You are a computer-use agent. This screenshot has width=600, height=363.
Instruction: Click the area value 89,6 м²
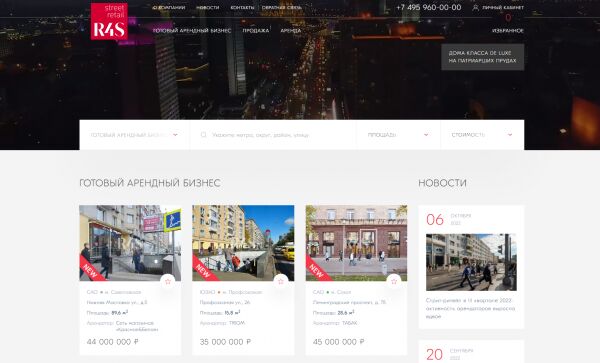(120, 313)
